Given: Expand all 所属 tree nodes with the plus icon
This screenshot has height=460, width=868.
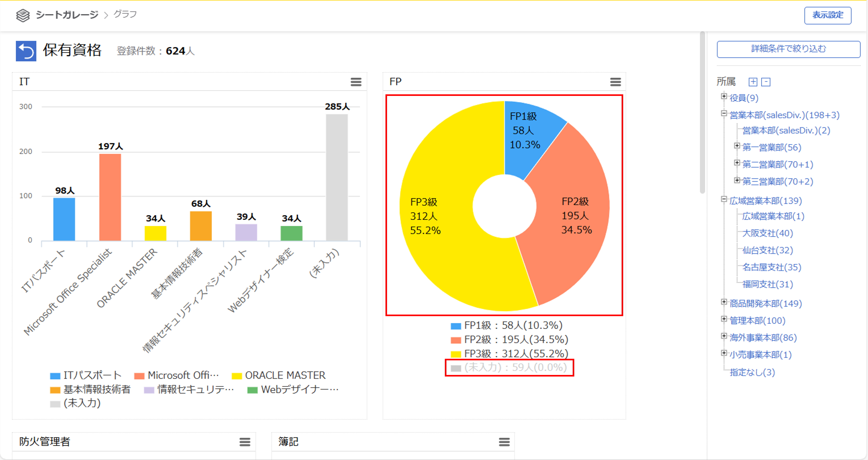Looking at the screenshot, I should click(x=753, y=82).
